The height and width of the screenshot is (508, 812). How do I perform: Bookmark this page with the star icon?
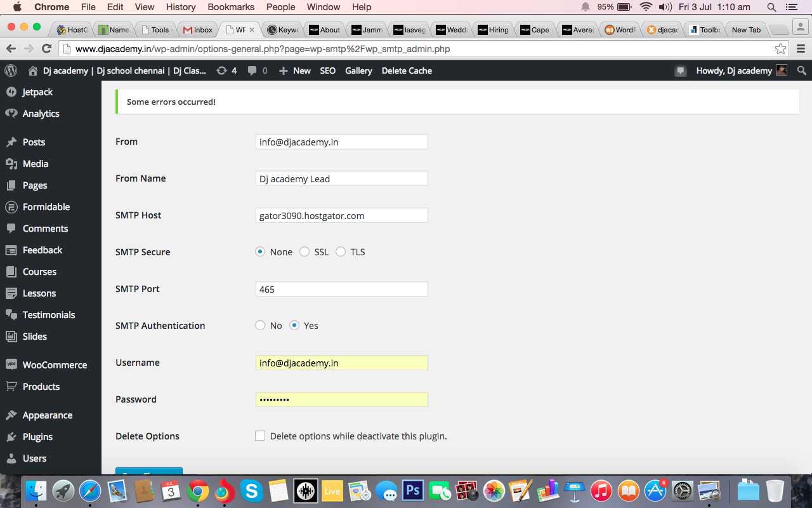point(780,49)
